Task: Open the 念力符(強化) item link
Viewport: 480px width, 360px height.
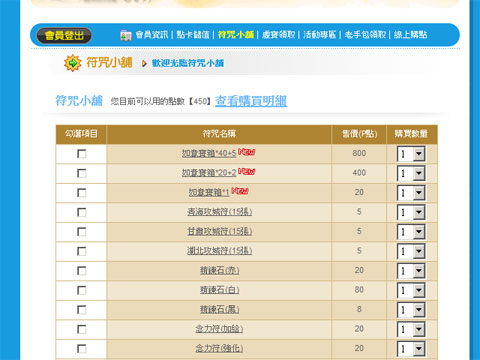Action: click(x=219, y=348)
